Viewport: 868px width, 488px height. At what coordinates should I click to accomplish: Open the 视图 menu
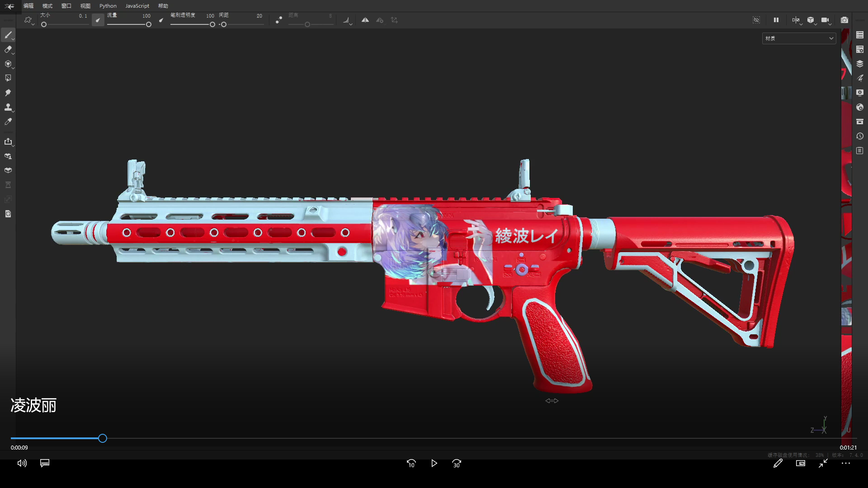click(85, 6)
